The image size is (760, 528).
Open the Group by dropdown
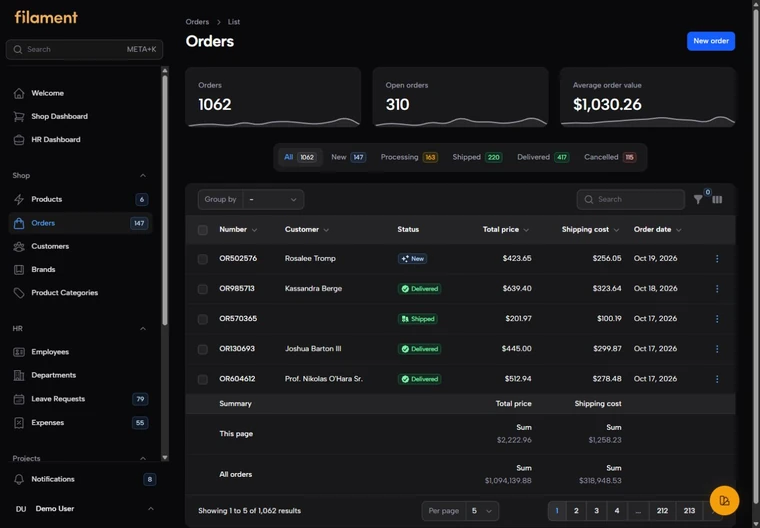(273, 199)
